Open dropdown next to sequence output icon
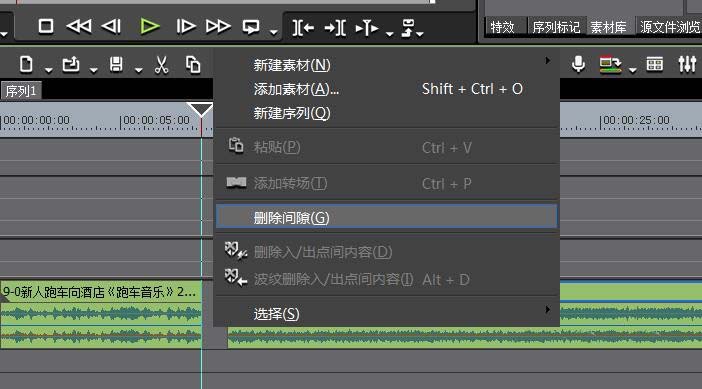Screen dimensions: 702x389 pyautogui.click(x=632, y=69)
